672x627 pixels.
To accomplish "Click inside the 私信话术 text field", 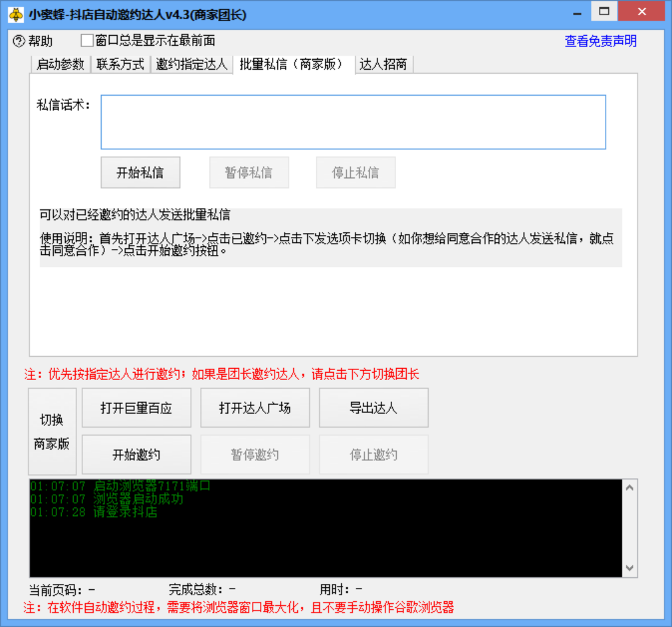I will click(x=352, y=122).
